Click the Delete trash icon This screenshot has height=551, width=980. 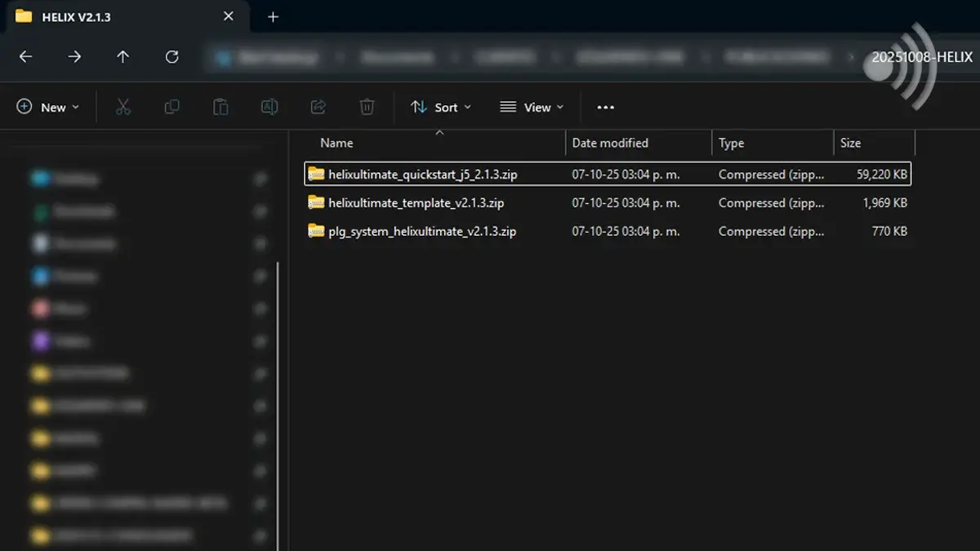(x=367, y=107)
